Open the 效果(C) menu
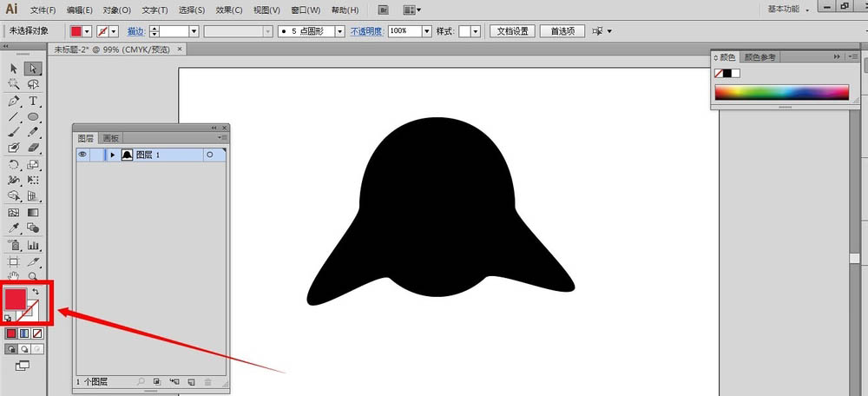Image resolution: width=868 pixels, height=396 pixels. [x=229, y=10]
